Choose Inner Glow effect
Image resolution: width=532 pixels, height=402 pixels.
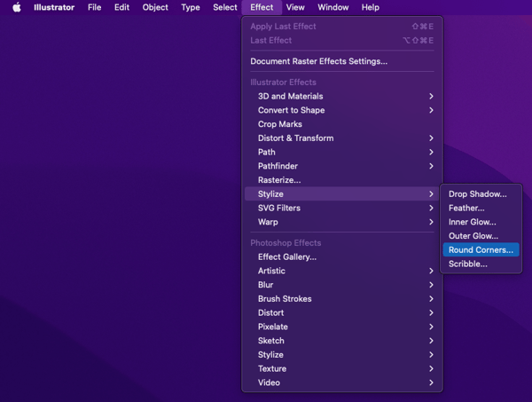(x=481, y=222)
